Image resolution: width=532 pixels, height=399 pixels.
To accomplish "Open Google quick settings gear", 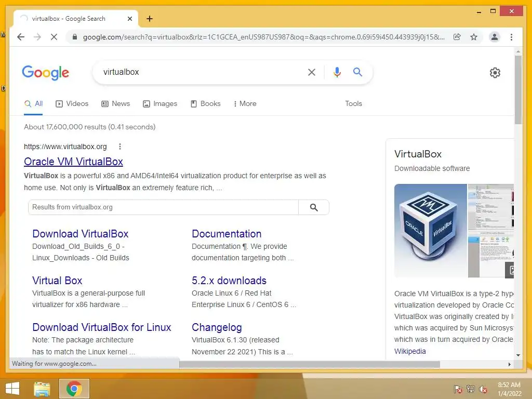I will click(495, 73).
